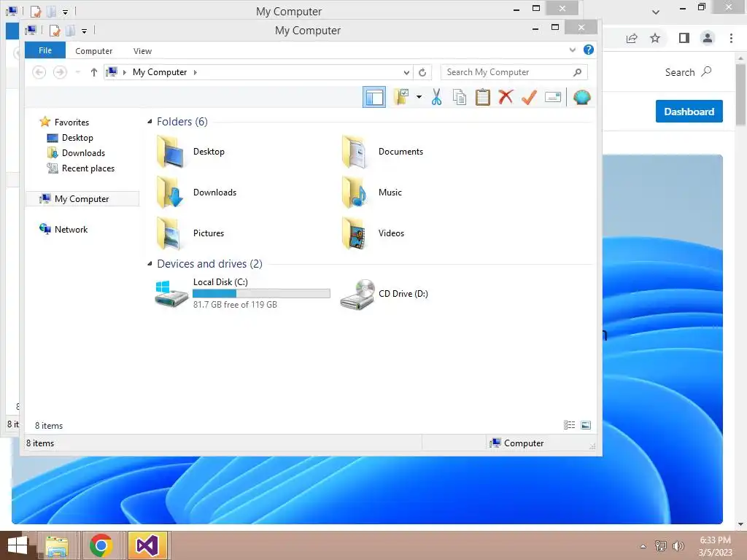The width and height of the screenshot is (747, 560).
Task: Select the Music folder icon
Action: tap(355, 192)
